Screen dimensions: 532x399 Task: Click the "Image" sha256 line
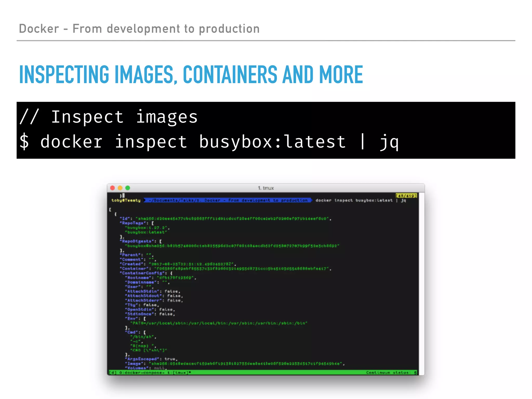[235, 364]
